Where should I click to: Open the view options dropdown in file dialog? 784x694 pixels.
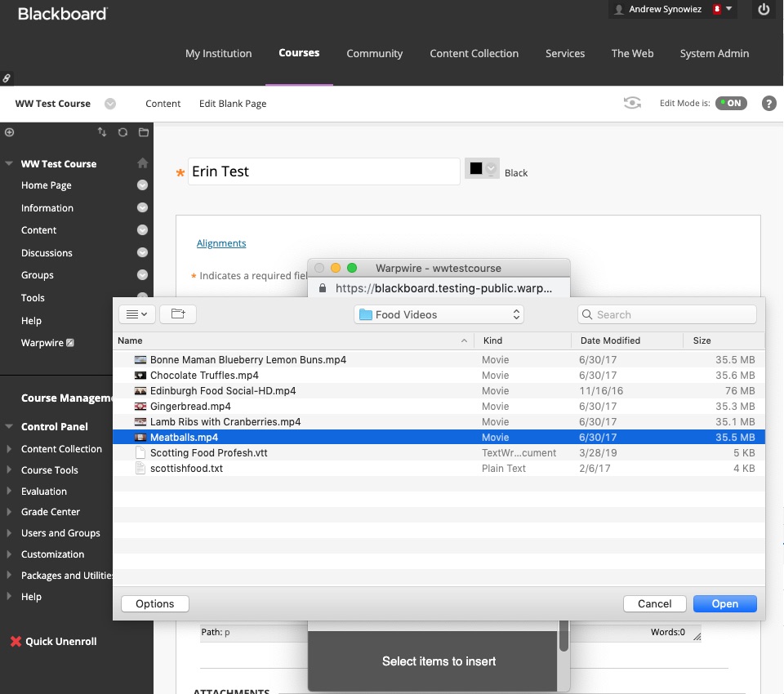point(137,314)
